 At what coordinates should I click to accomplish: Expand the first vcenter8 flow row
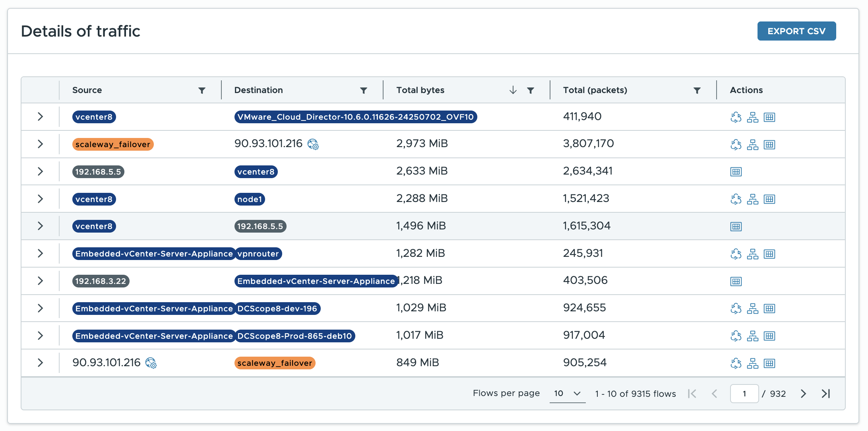coord(40,116)
